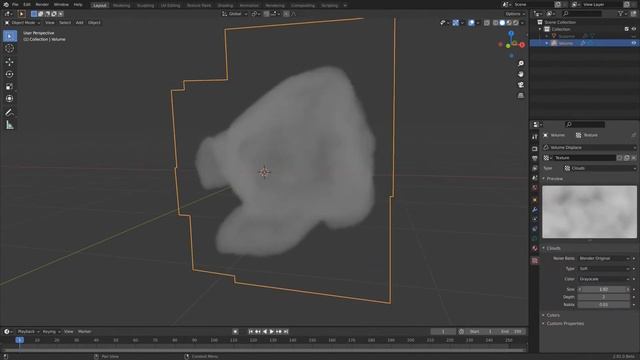Click the pan view hand icon
The height and width of the screenshot is (360, 640).
[x=521, y=74]
